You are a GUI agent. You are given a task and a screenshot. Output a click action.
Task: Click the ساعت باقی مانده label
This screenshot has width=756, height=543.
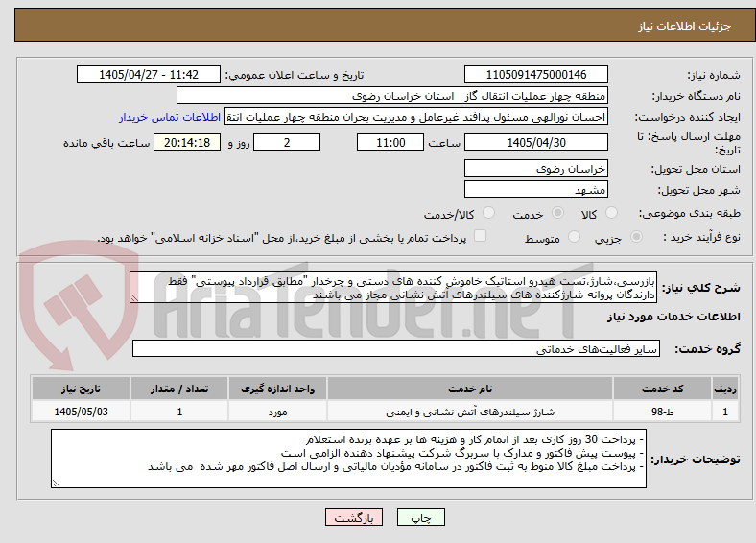point(106,143)
